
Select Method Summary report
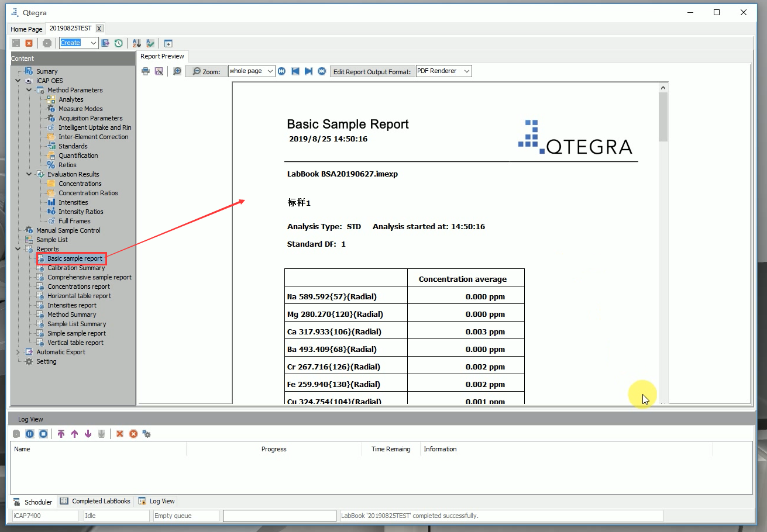[71, 315]
